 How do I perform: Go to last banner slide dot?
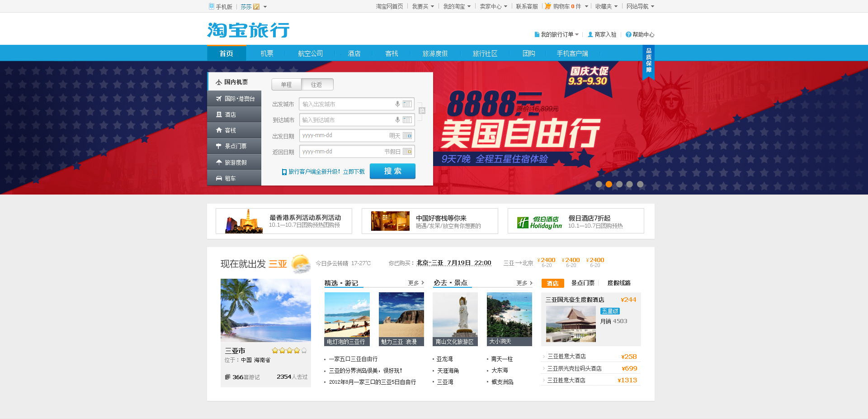pos(640,184)
